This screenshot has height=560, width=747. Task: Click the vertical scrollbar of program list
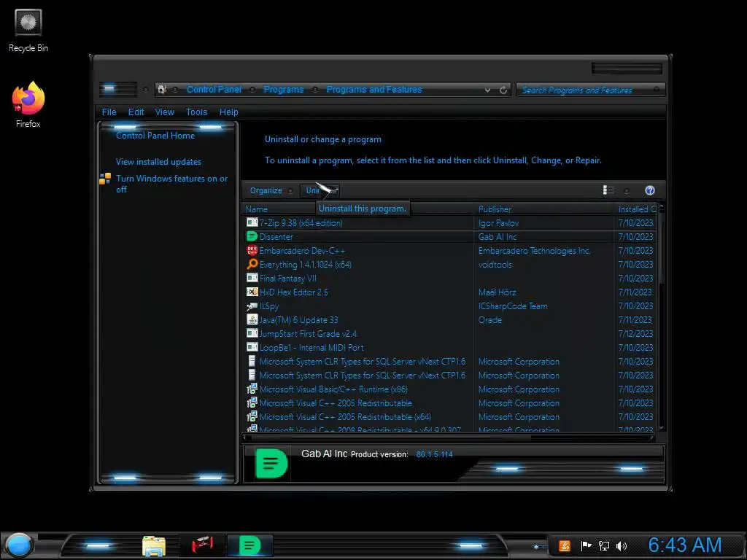coord(661,317)
